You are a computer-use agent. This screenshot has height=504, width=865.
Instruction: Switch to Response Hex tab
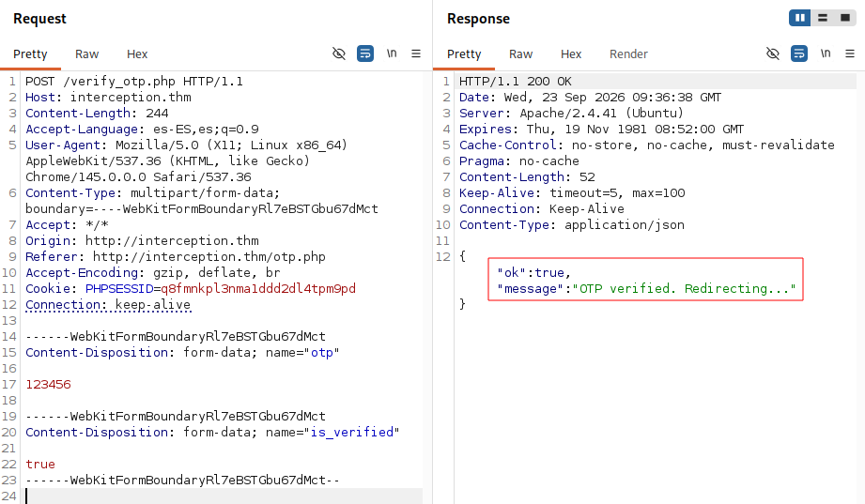(x=571, y=54)
